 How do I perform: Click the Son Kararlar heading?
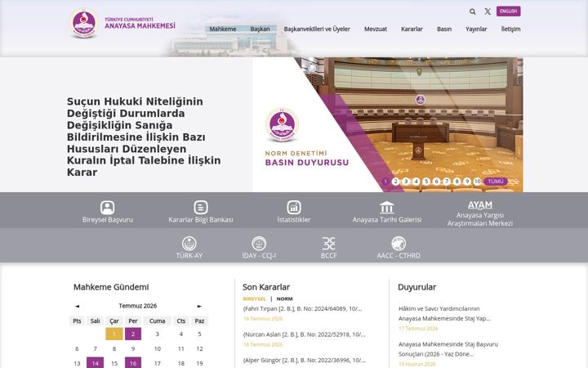[266, 287]
